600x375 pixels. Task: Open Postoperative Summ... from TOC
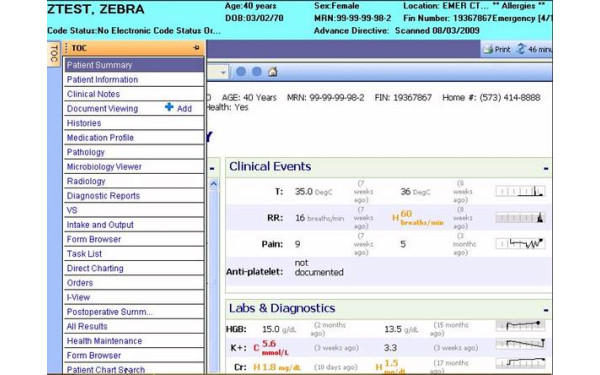coord(134,312)
